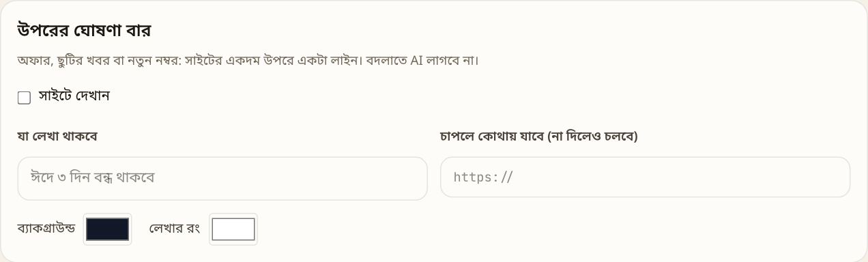The width and height of the screenshot is (868, 262).
Task: Click the description line mentioning AI
Action: click(248, 60)
